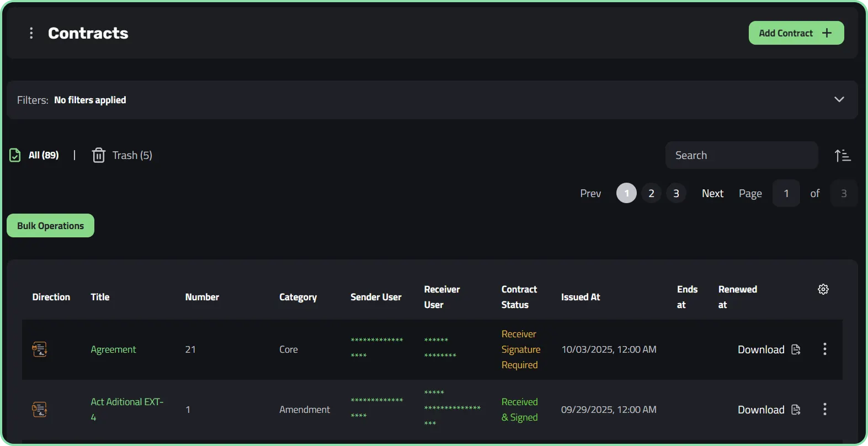
Task: Click the Received & Signed status
Action: [520, 410]
